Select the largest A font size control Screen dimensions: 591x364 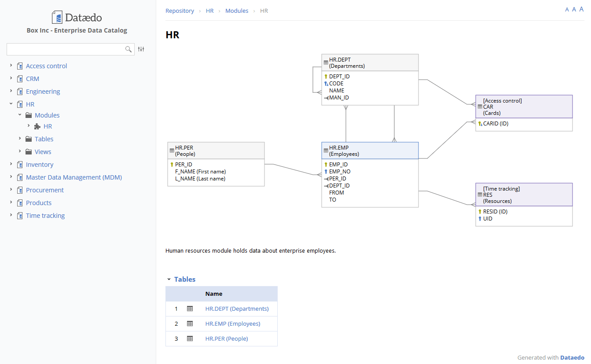(581, 9)
